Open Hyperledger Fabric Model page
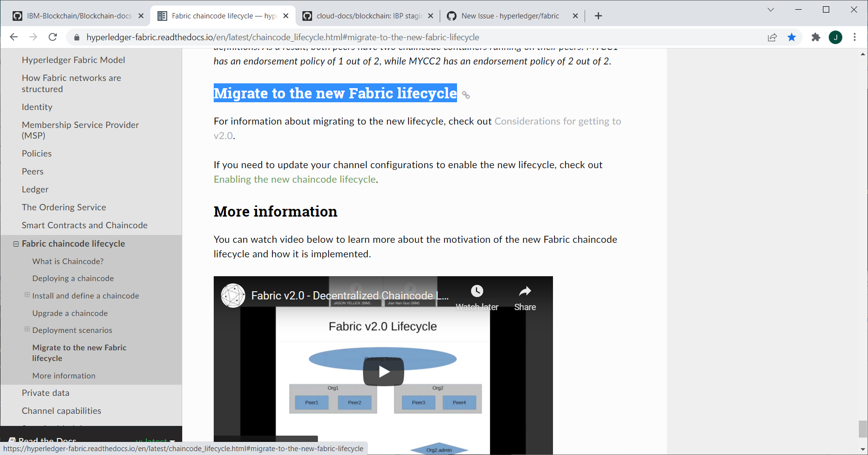Screen dimensions: 868x455 73,60
